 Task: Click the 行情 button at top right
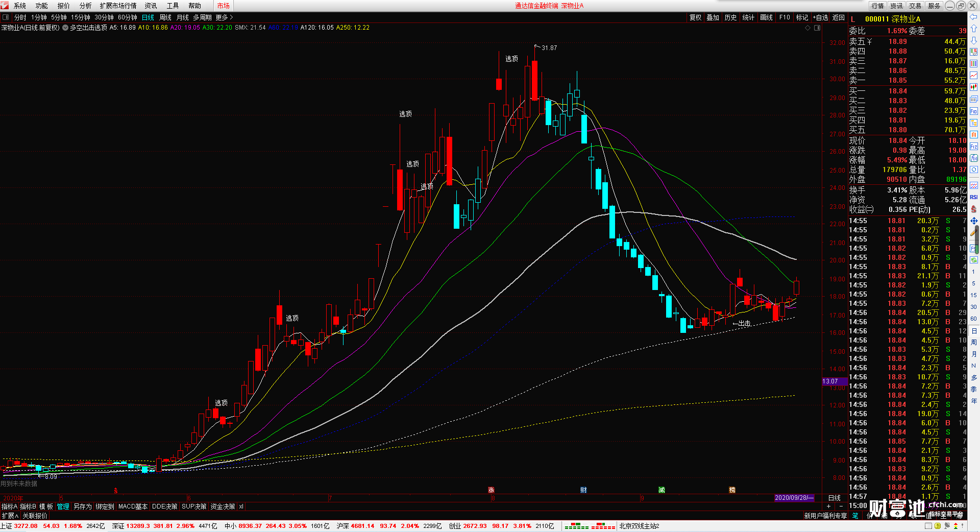878,6
